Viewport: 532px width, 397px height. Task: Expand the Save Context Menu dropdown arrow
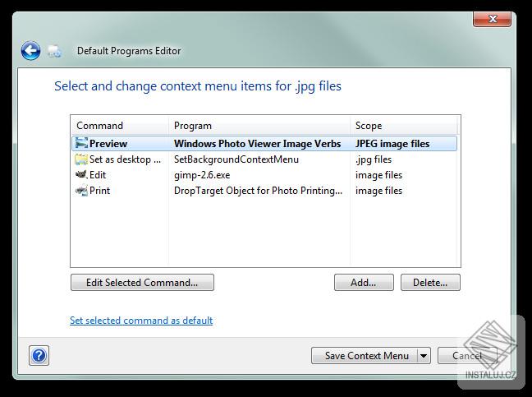(x=424, y=356)
